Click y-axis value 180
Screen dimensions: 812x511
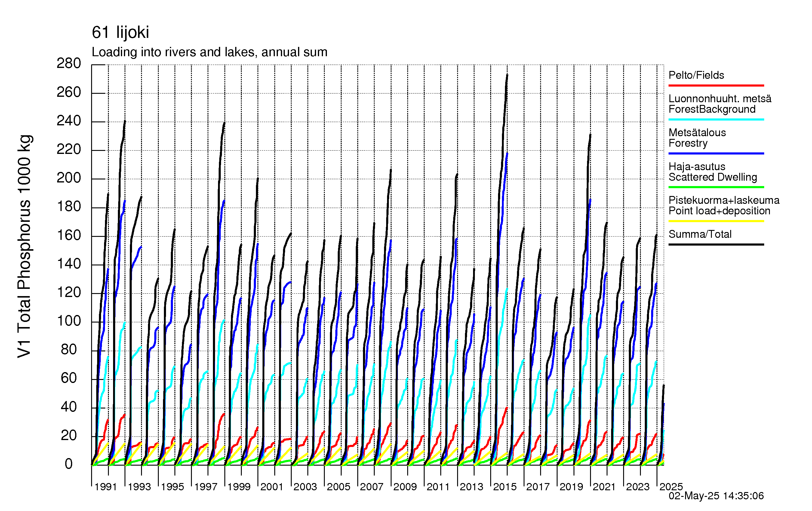69,207
